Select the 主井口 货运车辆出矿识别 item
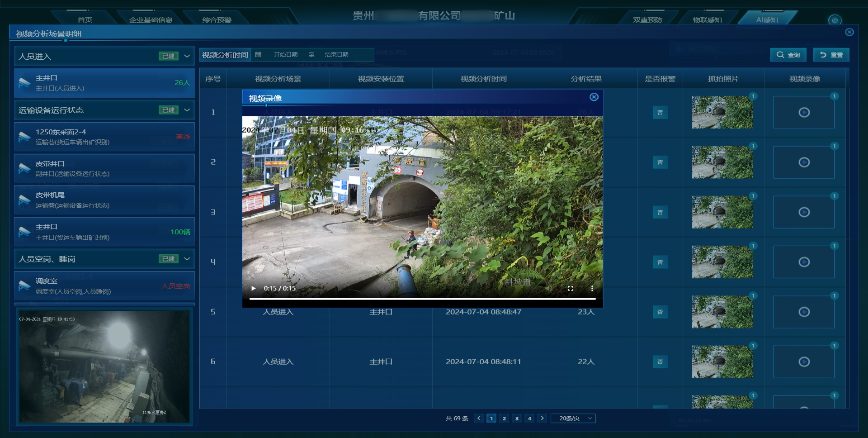This screenshot has width=868, height=438. tap(104, 232)
